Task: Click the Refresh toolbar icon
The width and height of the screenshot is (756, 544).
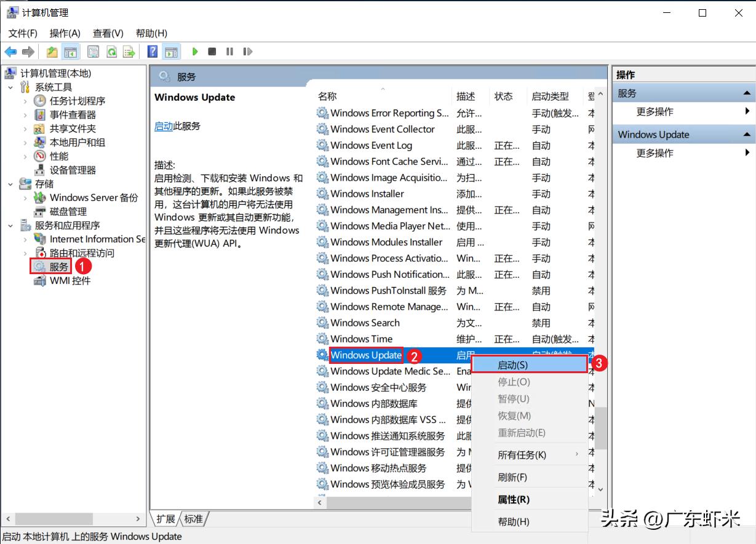Action: pyautogui.click(x=112, y=52)
